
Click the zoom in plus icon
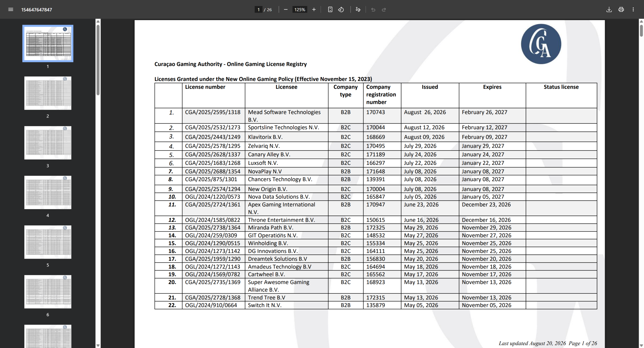coord(314,10)
